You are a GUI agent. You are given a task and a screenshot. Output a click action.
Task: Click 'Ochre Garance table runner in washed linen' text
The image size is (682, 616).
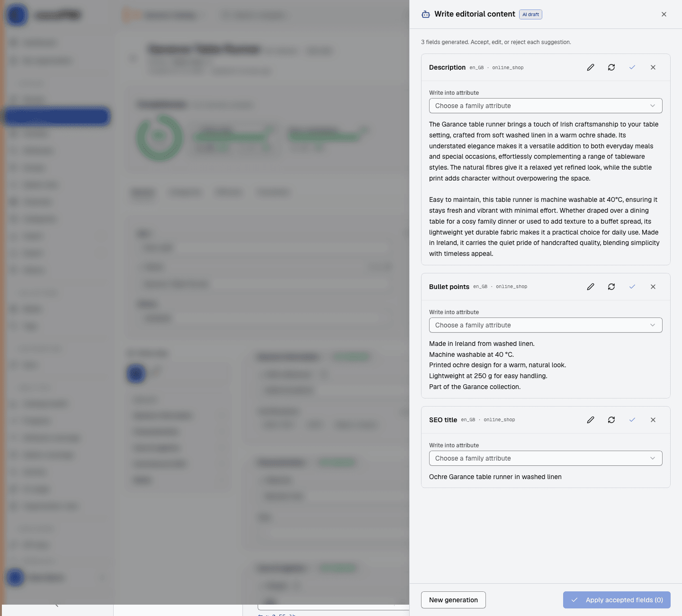coord(495,477)
